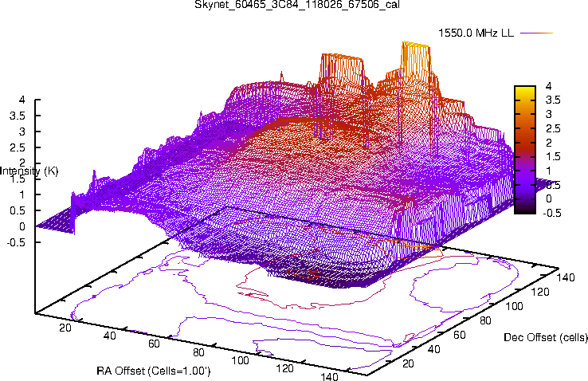The height and width of the screenshot is (381, 588).
Task: Select value 3 on the Intensity axis
Action: point(22,132)
